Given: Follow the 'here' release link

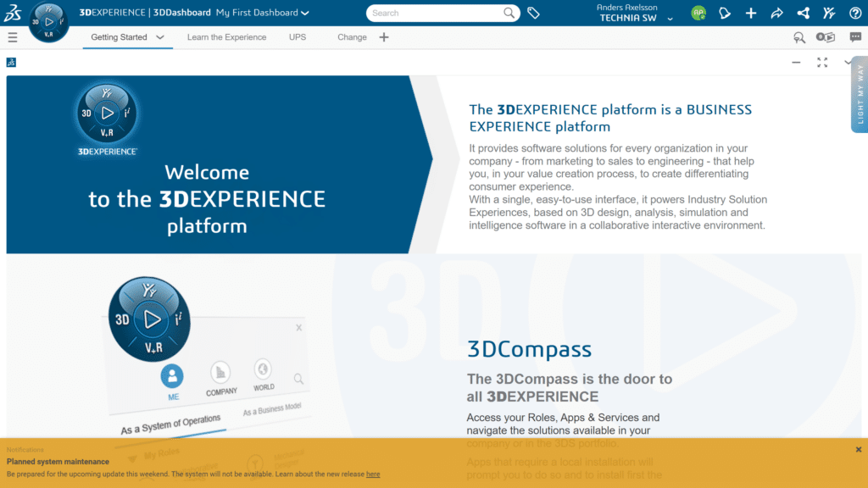Looking at the screenshot, I should [x=373, y=474].
